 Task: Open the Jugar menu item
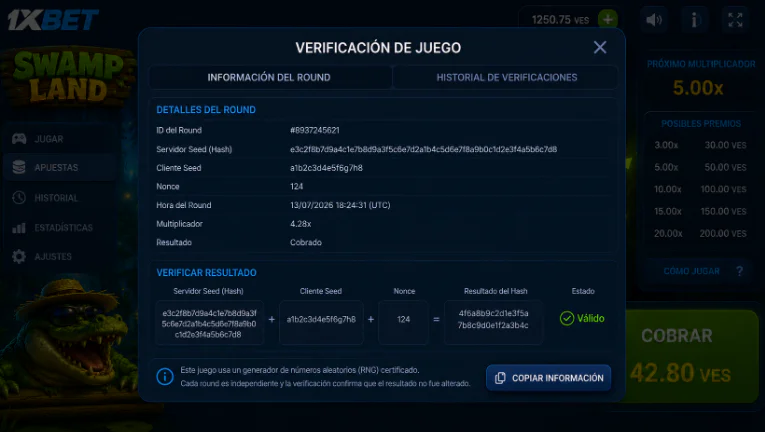pyautogui.click(x=59, y=139)
